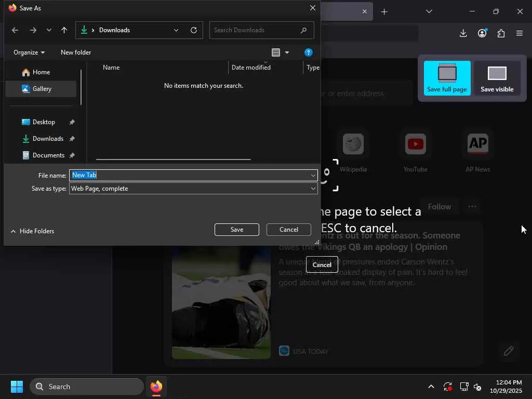Choose Save full page screenshot option

tap(447, 78)
